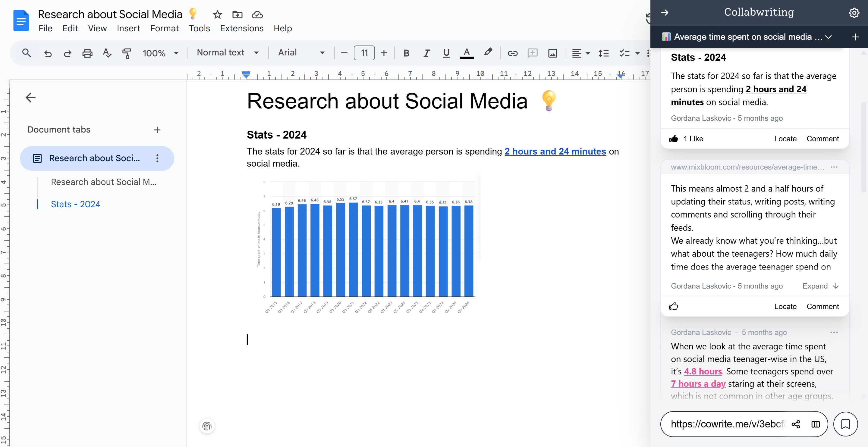
Task: Open the 2 hours and 24 minutes document link
Action: pyautogui.click(x=555, y=152)
